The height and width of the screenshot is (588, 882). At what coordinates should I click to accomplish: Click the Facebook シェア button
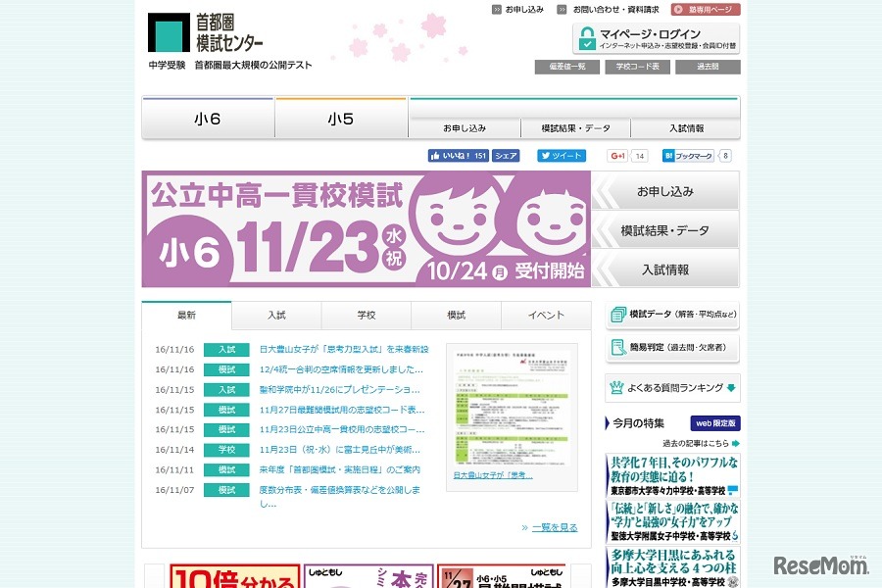506,156
